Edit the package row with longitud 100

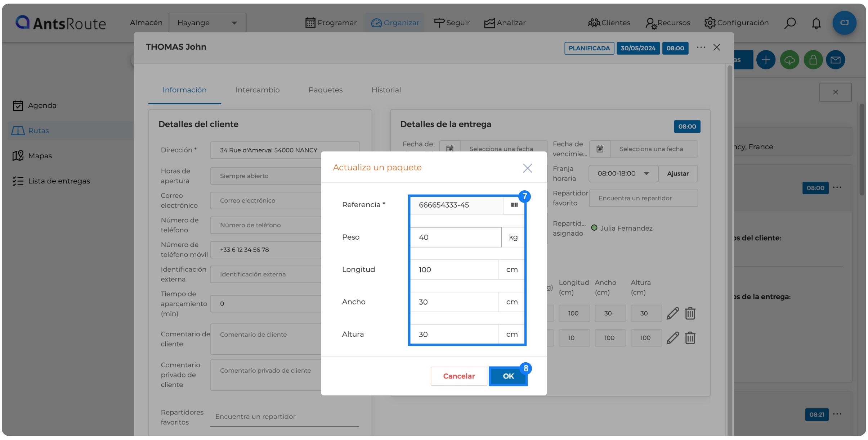(672, 313)
